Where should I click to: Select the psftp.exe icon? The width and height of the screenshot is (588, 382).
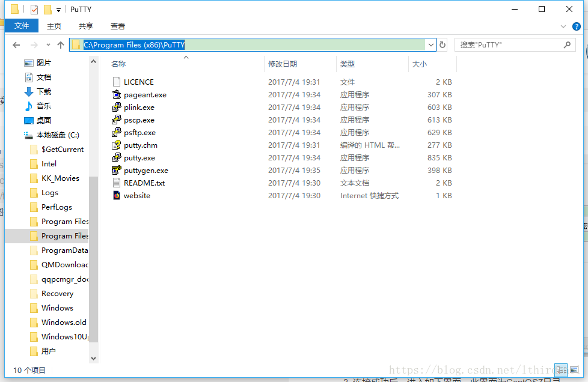[117, 133]
